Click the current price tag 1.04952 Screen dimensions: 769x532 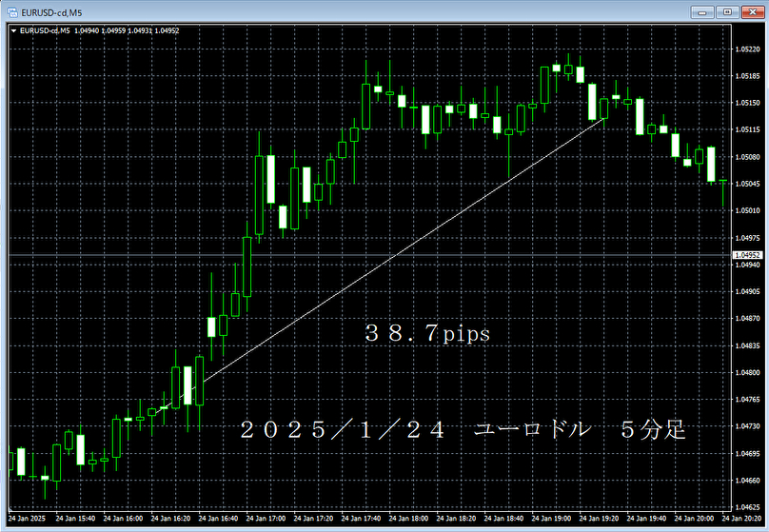coord(748,255)
